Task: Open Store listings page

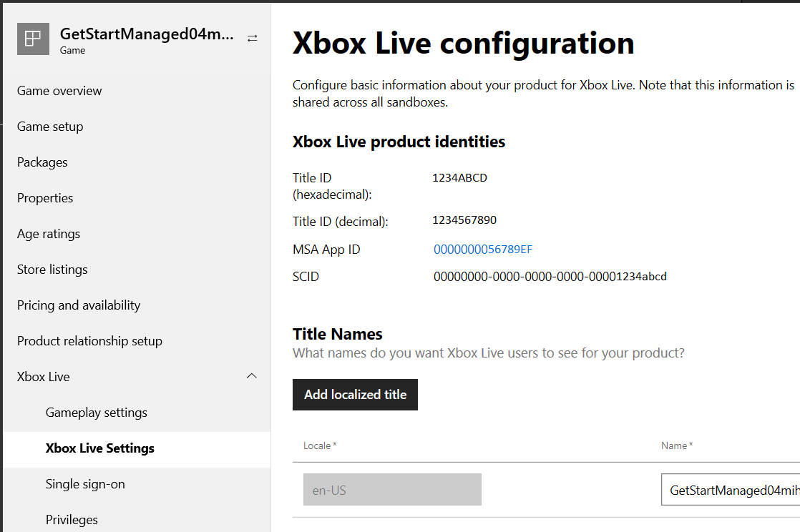Action: (x=52, y=270)
